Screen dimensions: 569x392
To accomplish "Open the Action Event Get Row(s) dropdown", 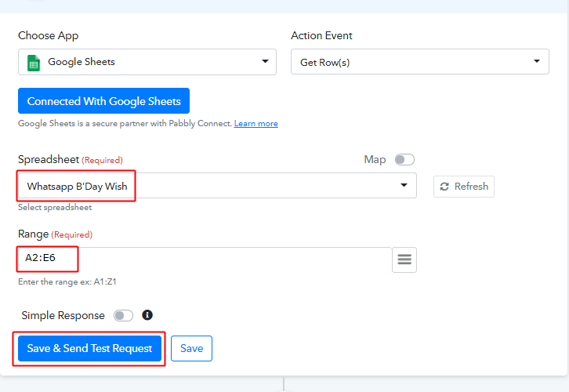I will [420, 62].
